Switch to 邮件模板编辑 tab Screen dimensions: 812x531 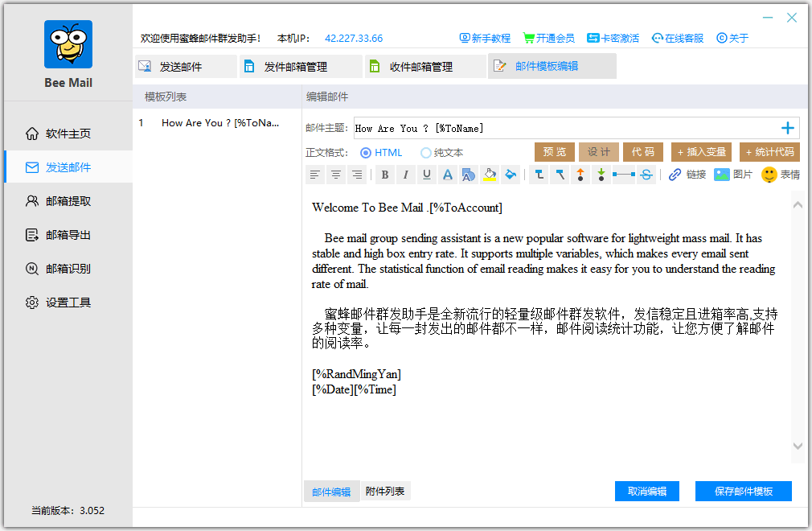point(552,66)
